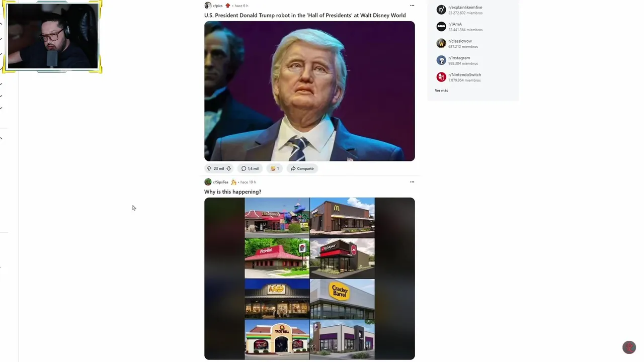Open the r/classicwow community icon

441,43
